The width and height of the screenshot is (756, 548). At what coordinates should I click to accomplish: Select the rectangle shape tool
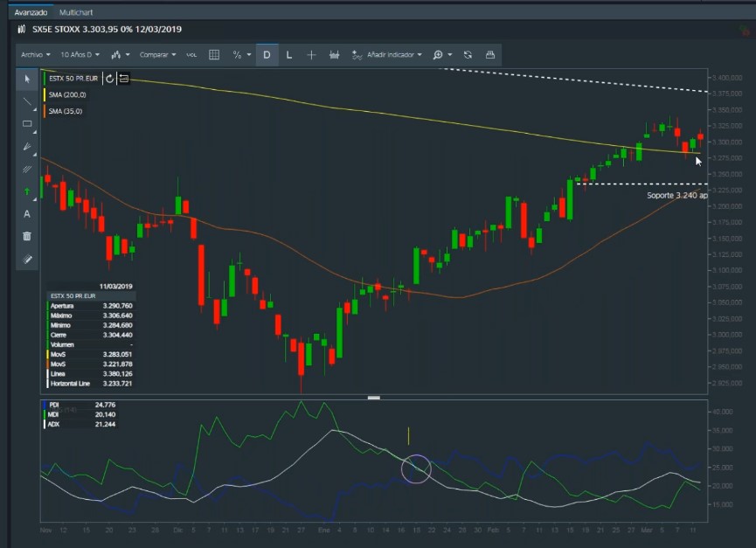click(27, 124)
